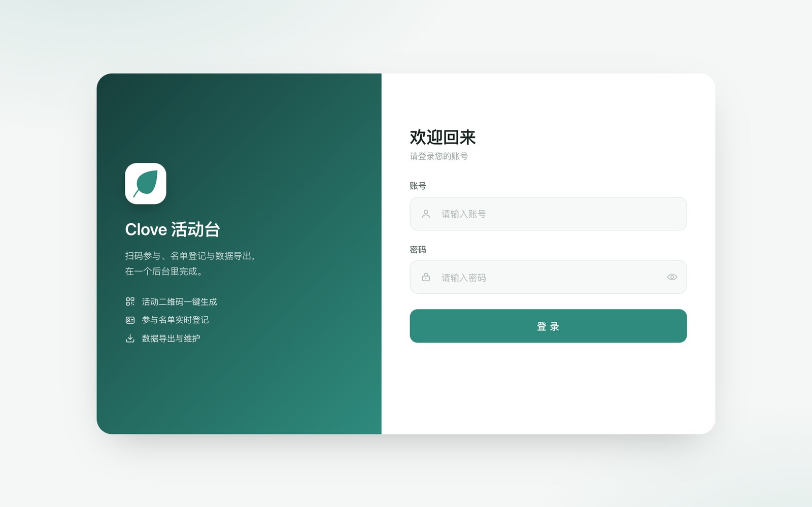The height and width of the screenshot is (507, 812).
Task: Click the 请登录您的账号 subtitle text
Action: (x=438, y=156)
